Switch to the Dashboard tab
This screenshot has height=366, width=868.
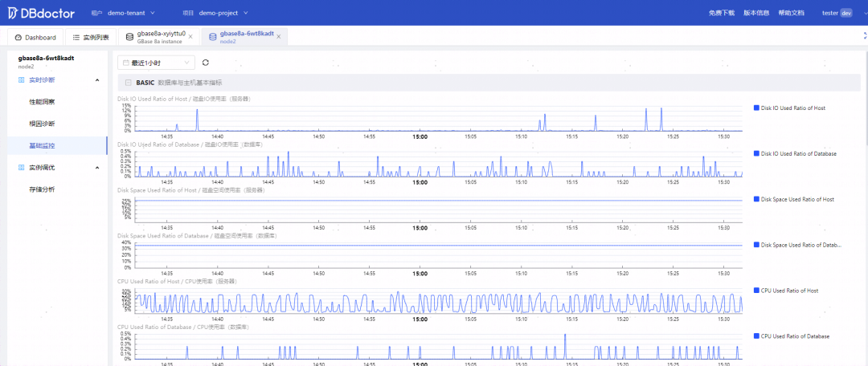click(35, 37)
